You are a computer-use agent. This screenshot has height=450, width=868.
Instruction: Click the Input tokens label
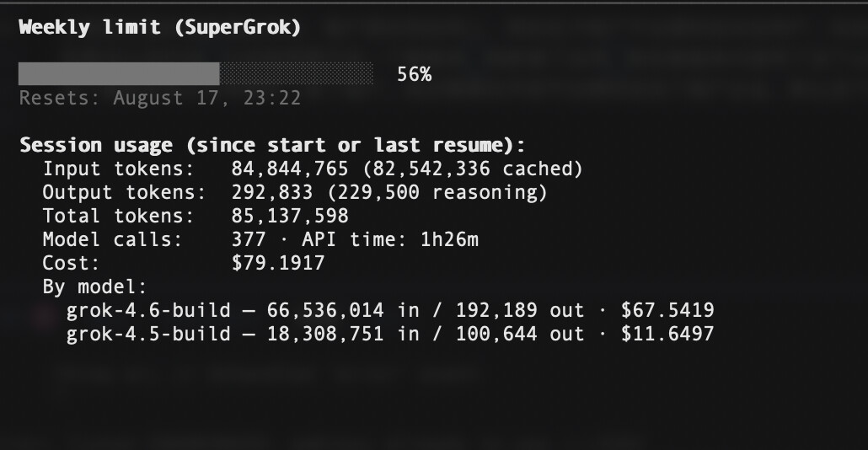pyautogui.click(x=119, y=169)
